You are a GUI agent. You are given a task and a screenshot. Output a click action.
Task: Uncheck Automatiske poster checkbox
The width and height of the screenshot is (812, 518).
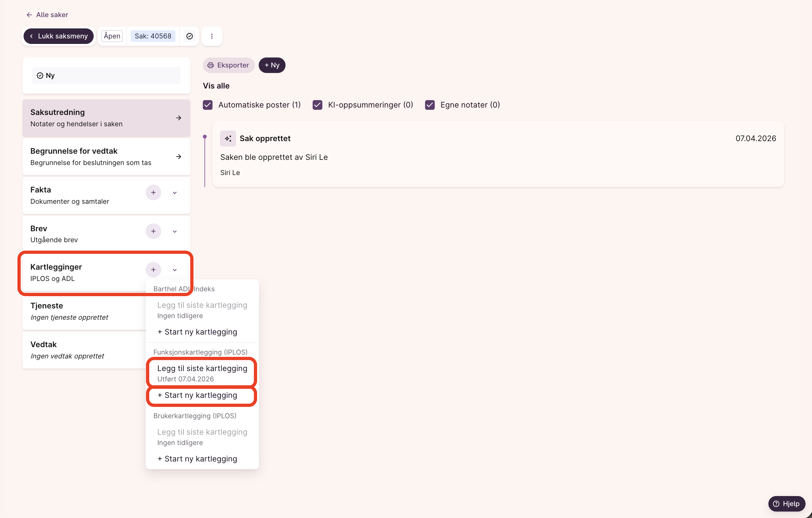pos(208,105)
